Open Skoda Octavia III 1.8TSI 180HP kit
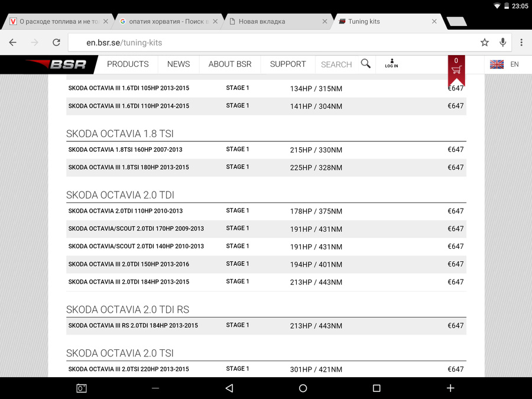This screenshot has width=532, height=399. (x=129, y=167)
